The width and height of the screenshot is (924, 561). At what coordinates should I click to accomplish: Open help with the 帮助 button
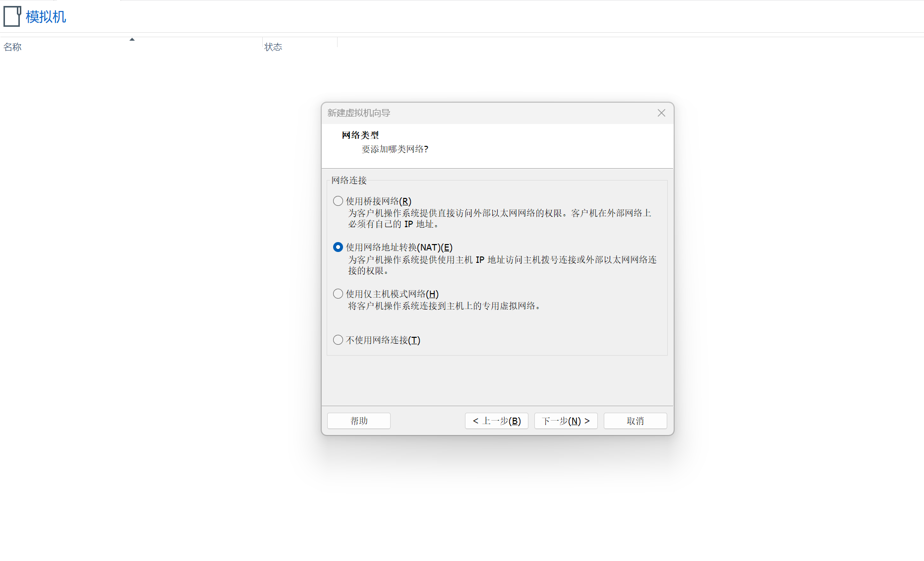358,421
